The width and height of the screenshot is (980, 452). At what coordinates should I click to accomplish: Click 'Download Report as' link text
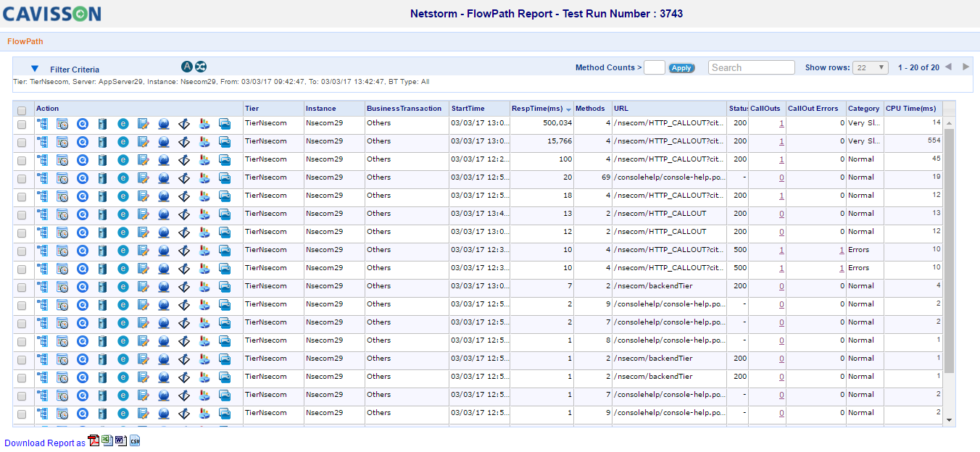tap(45, 443)
